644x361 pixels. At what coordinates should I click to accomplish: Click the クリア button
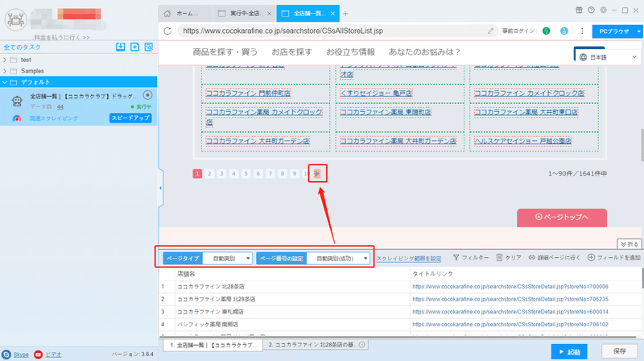(509, 258)
